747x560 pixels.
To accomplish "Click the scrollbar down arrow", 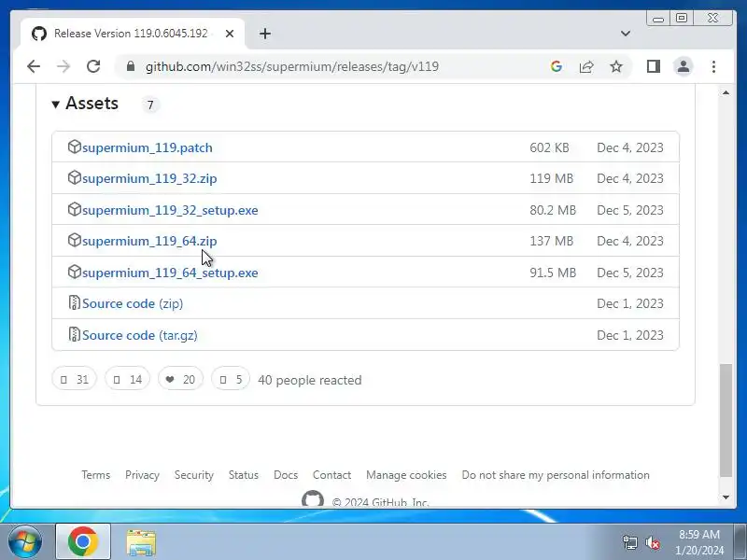I will coord(726,497).
